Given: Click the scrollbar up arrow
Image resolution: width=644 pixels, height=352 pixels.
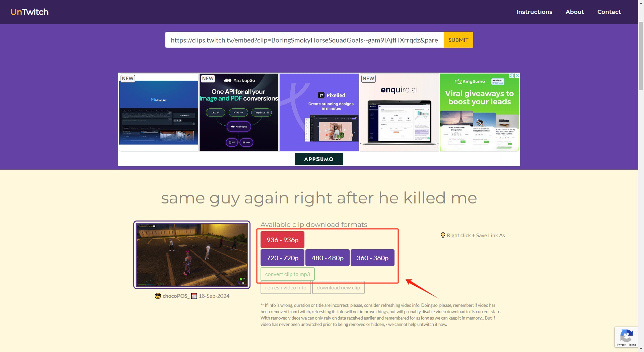Looking at the screenshot, I should tap(641, 2).
